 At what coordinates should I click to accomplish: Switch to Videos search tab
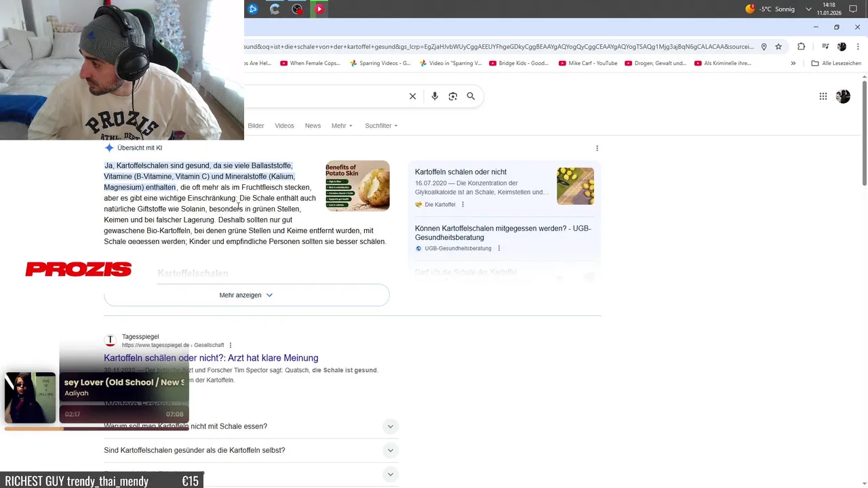(x=284, y=125)
